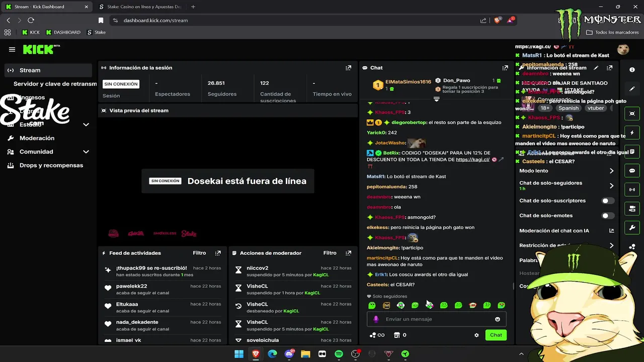
Task: Open the kagi.cl link in BotRix message
Action: point(472,159)
